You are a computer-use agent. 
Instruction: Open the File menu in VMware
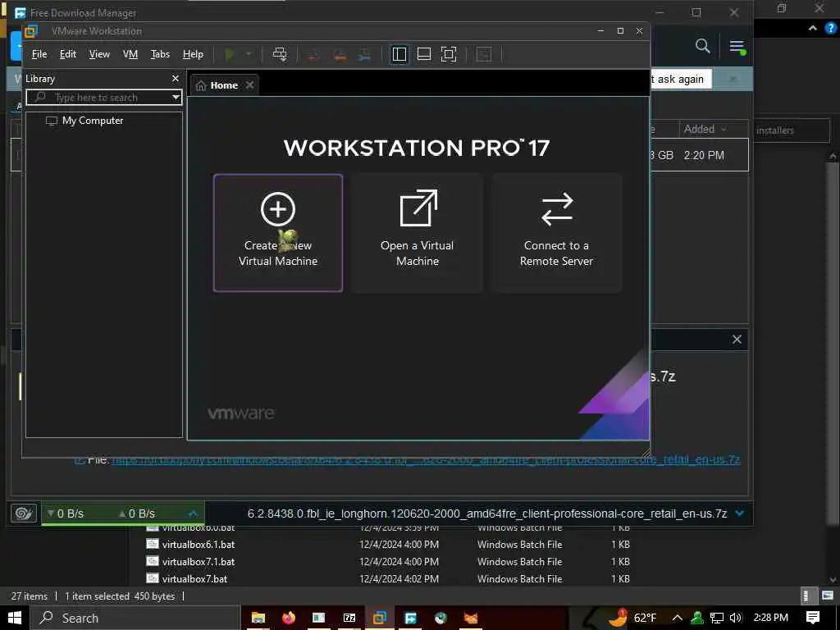(39, 54)
